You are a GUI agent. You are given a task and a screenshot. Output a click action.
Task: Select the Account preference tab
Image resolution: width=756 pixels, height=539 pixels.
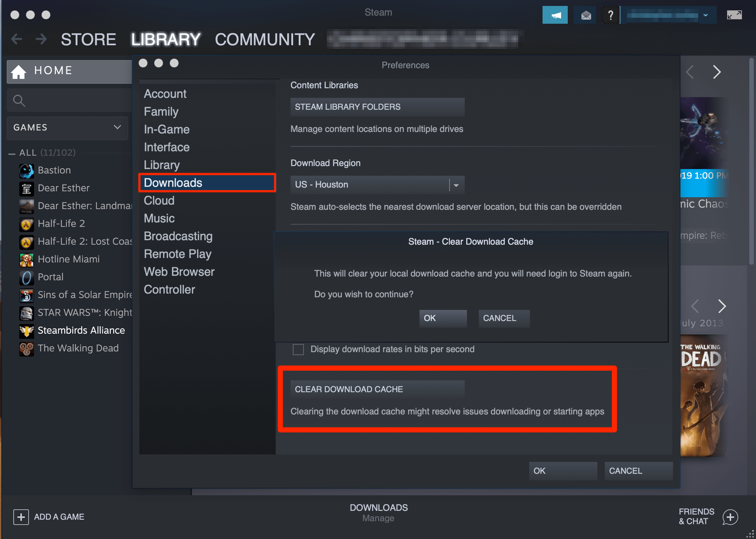point(165,94)
